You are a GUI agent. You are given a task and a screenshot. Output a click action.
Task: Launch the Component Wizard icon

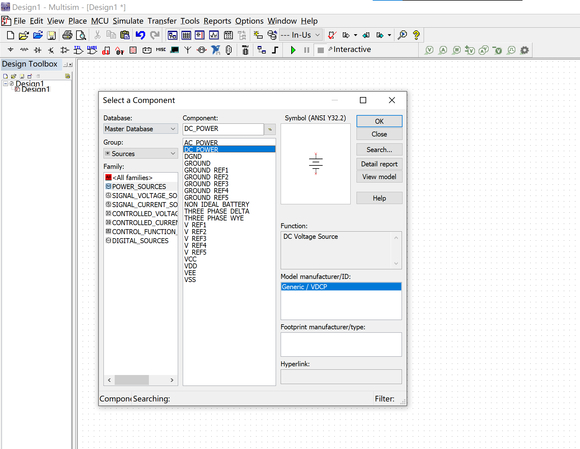(258, 35)
